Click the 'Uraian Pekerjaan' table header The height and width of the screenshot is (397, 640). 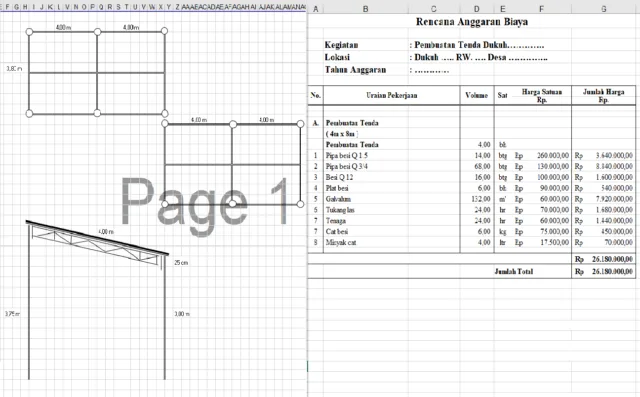391,95
